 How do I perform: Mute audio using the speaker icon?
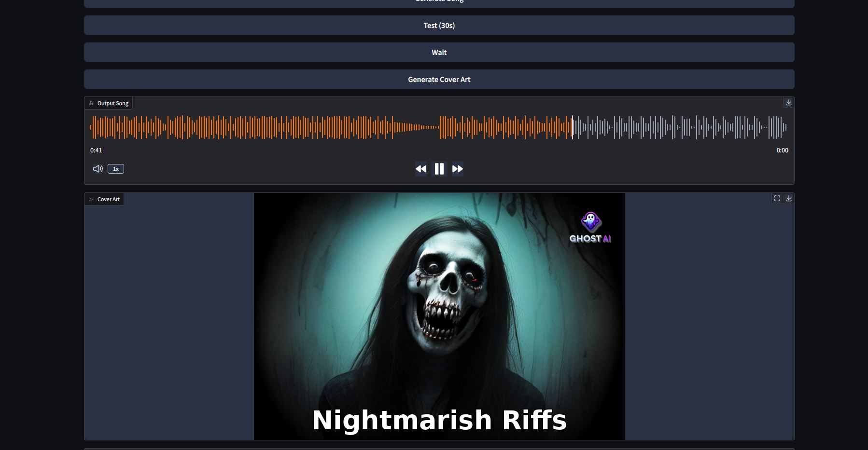point(98,169)
